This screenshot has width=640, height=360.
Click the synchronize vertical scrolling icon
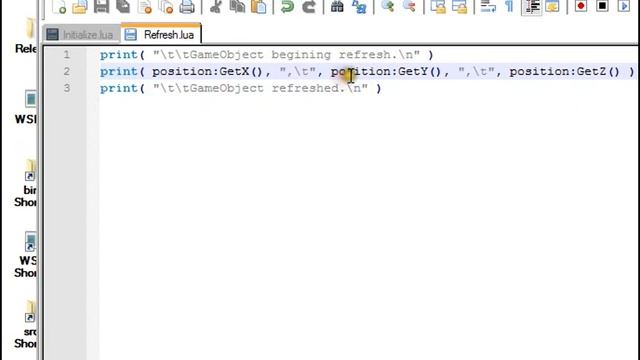438,7
